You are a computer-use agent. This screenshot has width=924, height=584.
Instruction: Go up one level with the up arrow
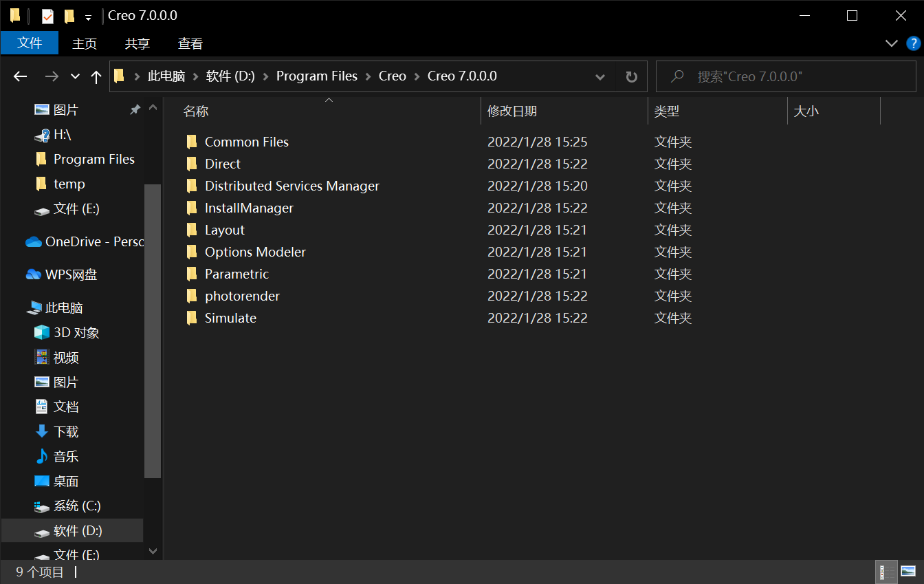click(x=96, y=76)
